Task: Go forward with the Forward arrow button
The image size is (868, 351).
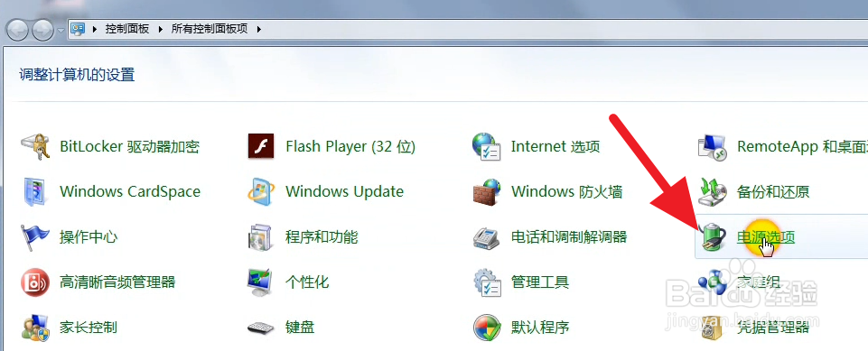Action: [x=42, y=29]
